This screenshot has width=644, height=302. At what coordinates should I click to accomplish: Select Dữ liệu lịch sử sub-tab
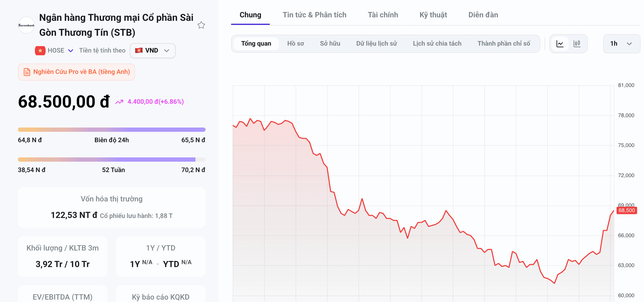point(376,43)
